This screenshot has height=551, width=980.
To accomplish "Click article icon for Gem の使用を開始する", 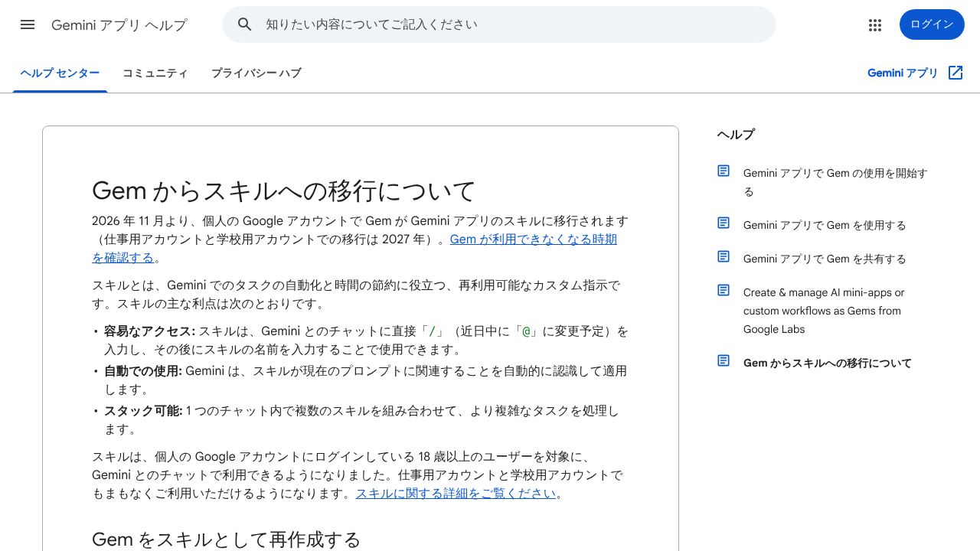I will coord(724,171).
